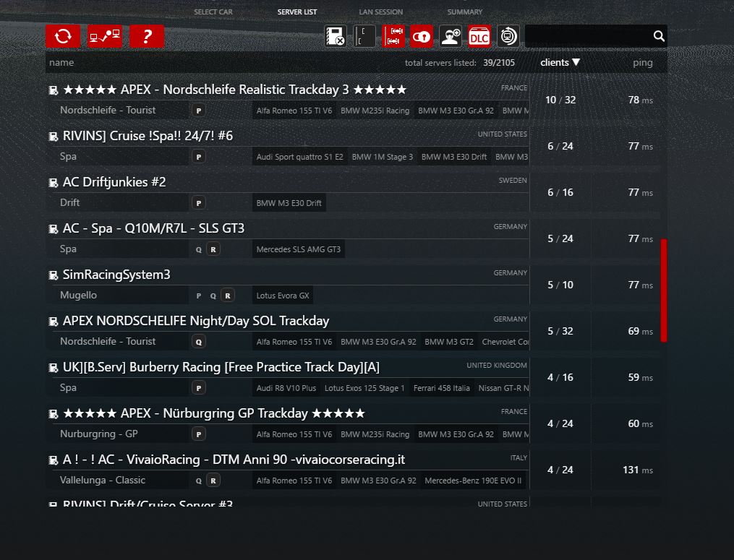Click the 131 ms ping value

638,470
